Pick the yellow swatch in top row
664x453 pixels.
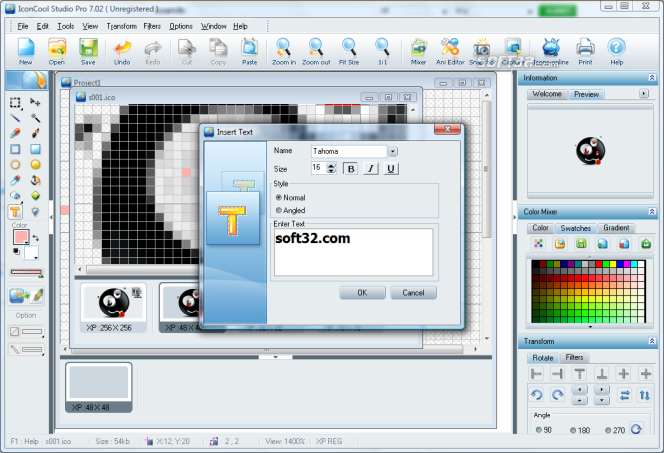click(x=613, y=264)
